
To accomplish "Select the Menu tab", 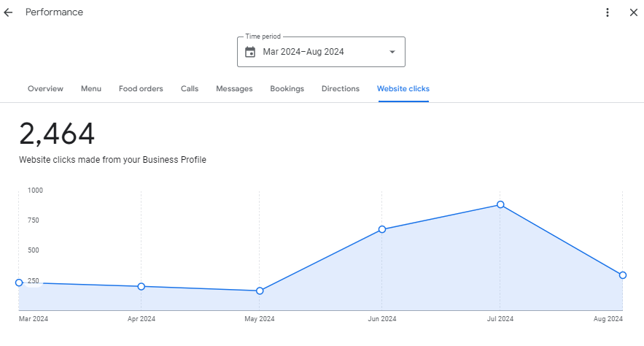I will click(91, 89).
